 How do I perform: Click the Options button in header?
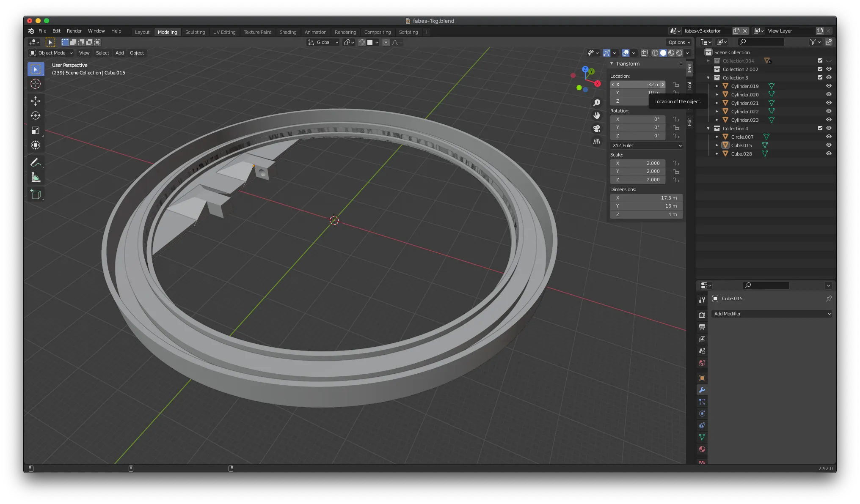(x=679, y=42)
